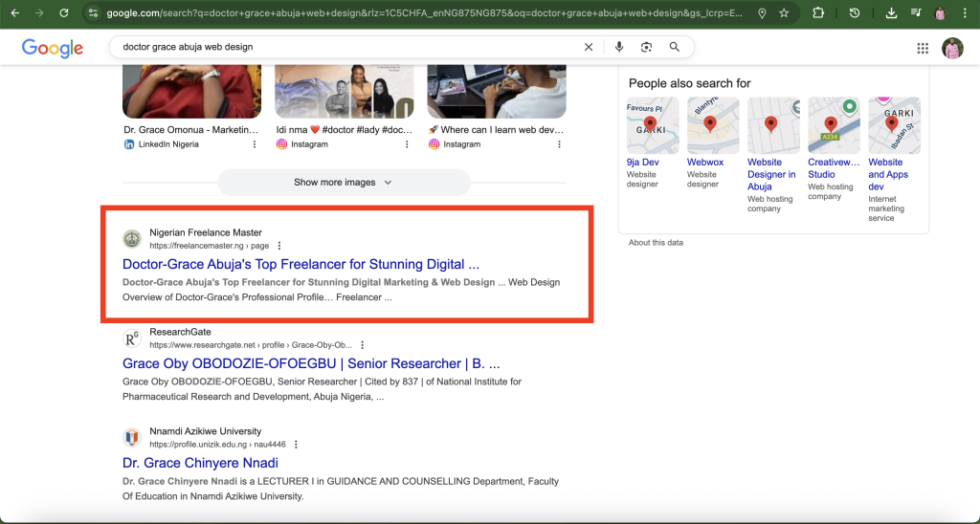Open the 9ja Dev suggestion
The image size is (980, 524).
tap(642, 163)
